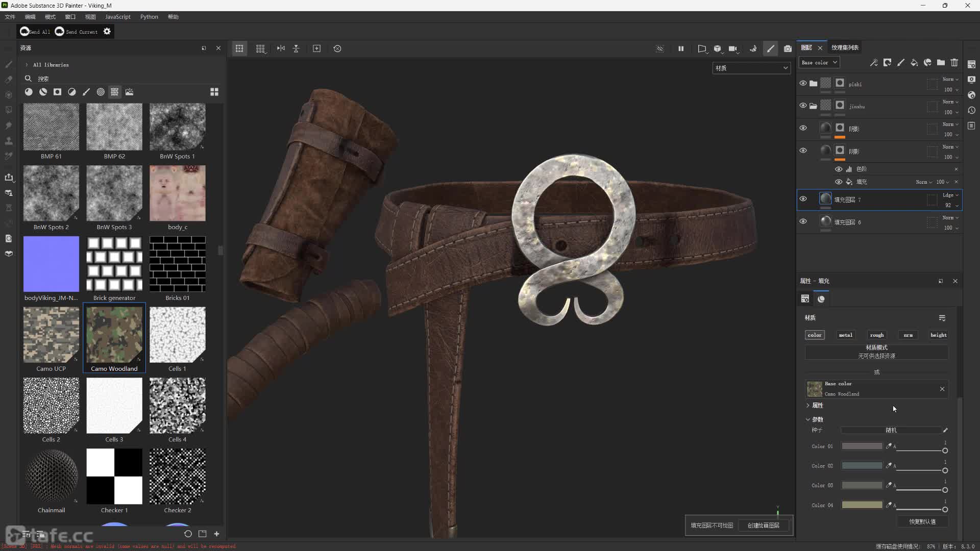980x551 pixels.
Task: Open the 材质 viewport mode dropdown
Action: (x=751, y=68)
